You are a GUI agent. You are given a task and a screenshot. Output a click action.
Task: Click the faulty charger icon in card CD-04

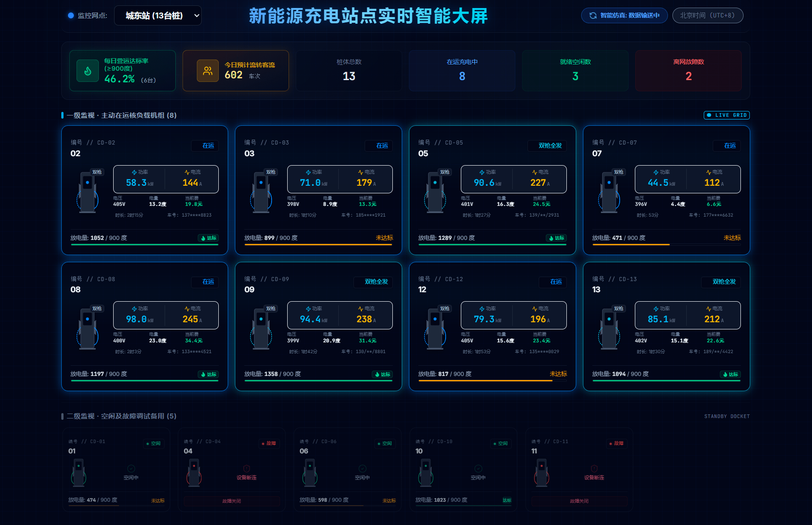click(194, 473)
